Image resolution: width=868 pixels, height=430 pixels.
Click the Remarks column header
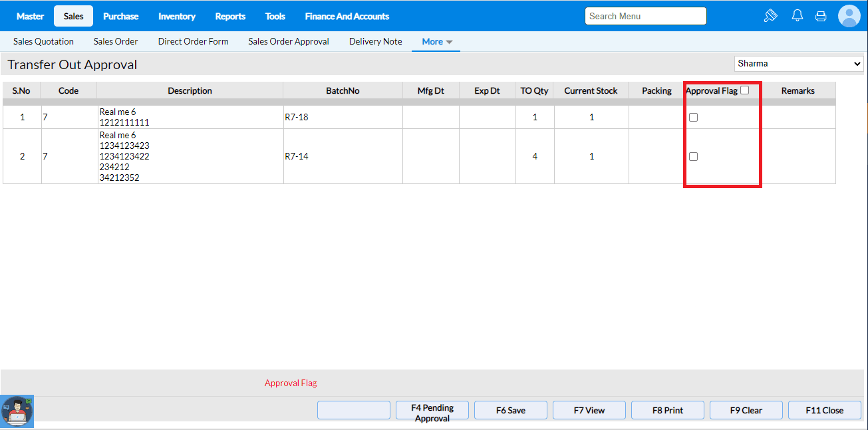(798, 90)
